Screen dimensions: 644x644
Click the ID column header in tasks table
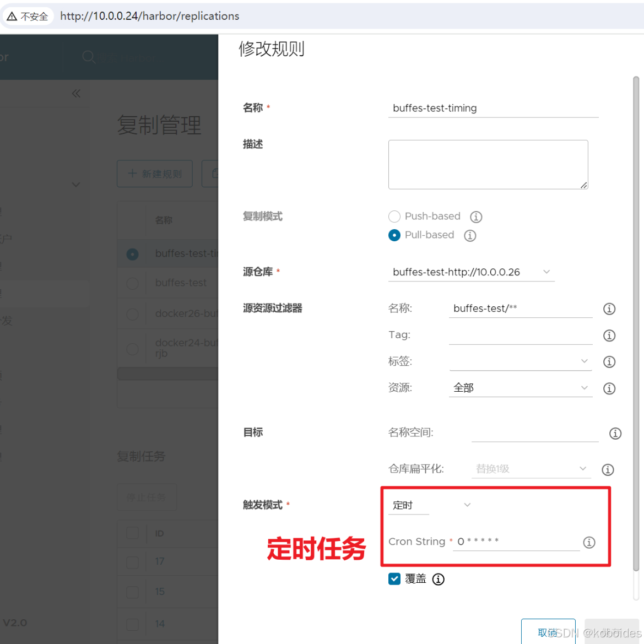(x=159, y=533)
